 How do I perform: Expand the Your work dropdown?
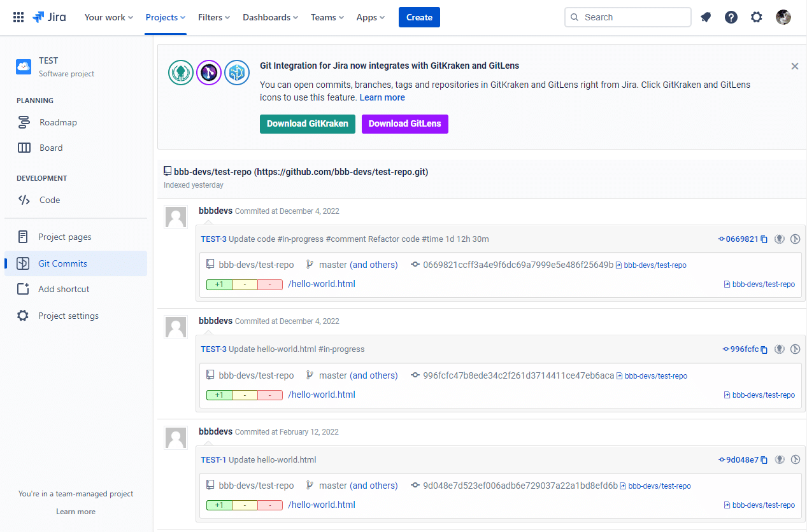[x=109, y=17]
